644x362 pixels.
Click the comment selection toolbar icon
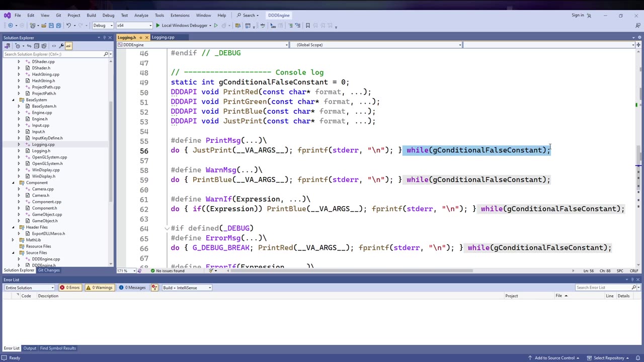point(291,25)
